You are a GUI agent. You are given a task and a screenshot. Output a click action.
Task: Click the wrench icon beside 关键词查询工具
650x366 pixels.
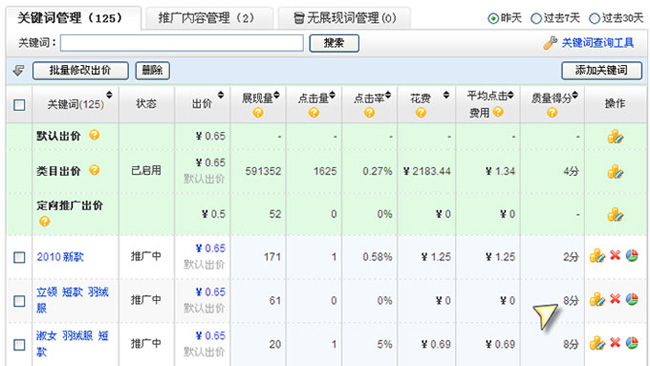(x=550, y=43)
